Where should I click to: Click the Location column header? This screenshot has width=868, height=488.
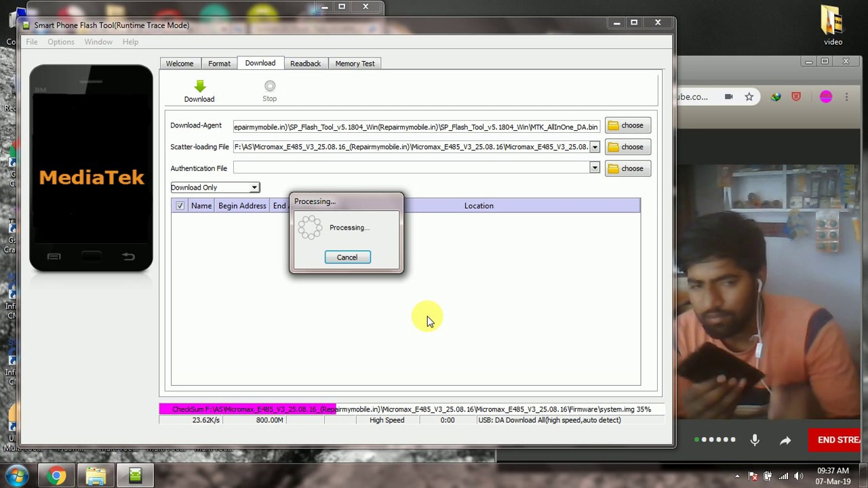point(479,206)
